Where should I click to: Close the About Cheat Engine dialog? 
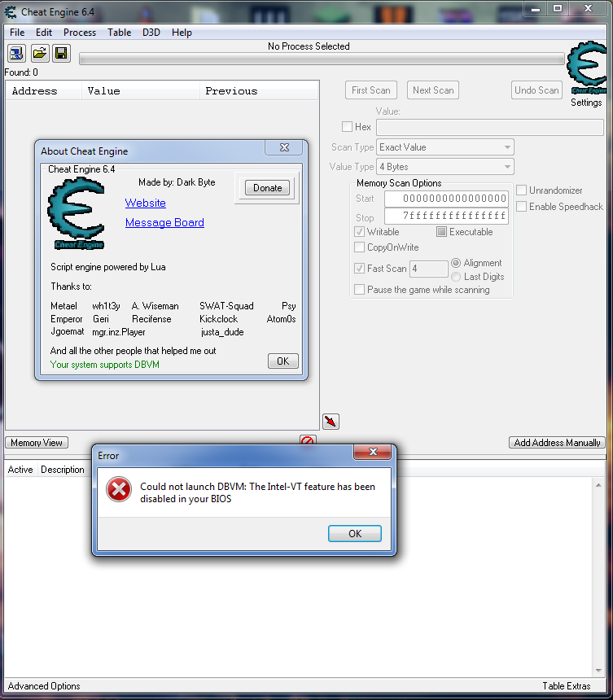coord(284,147)
